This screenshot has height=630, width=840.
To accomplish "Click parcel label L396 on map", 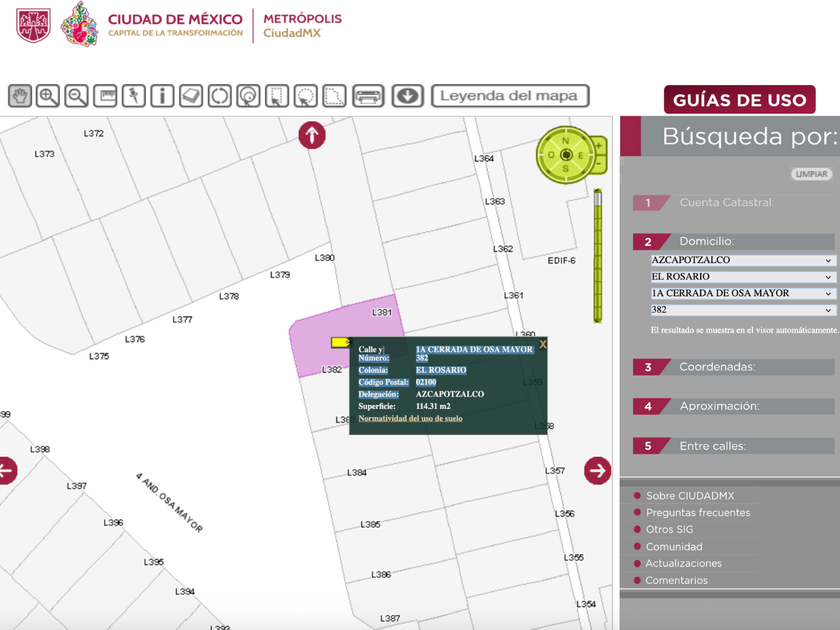I will [114, 522].
